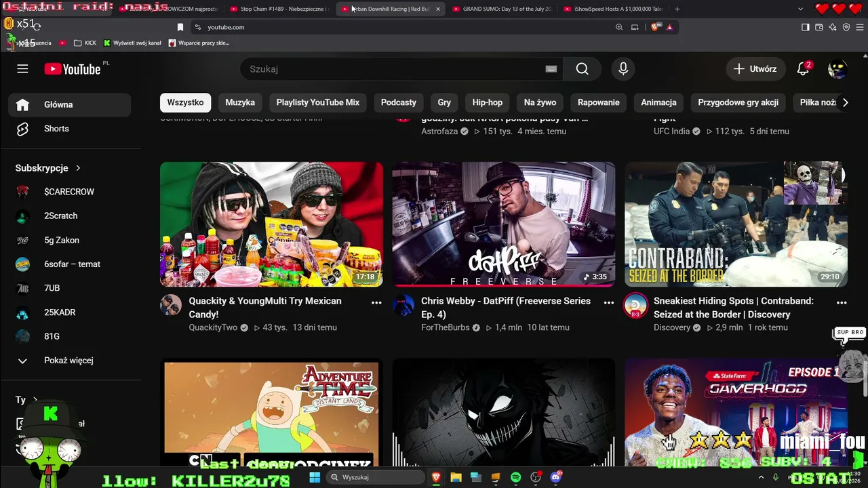Open the Chris Webby - DatPiff video title
This screenshot has width=868, height=488.
tap(506, 307)
